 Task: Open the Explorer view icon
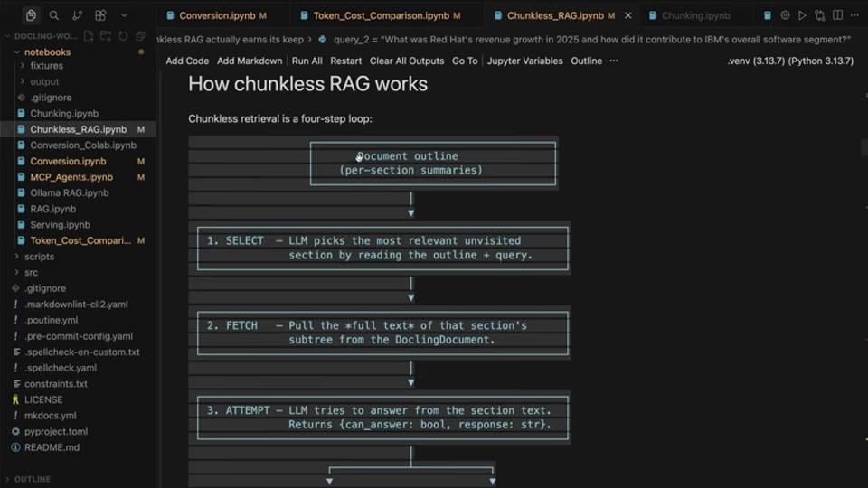[x=31, y=15]
